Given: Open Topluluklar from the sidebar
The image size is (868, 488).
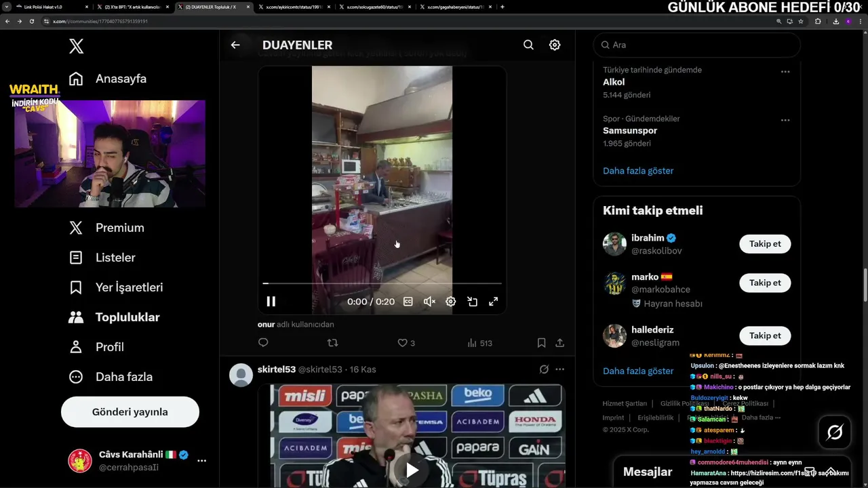Looking at the screenshot, I should (115, 317).
